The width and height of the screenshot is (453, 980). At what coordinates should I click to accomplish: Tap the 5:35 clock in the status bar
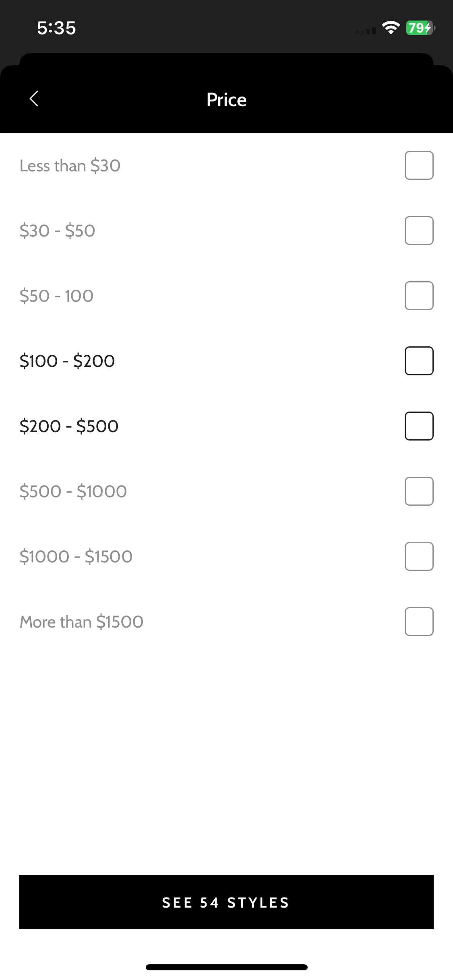click(56, 28)
